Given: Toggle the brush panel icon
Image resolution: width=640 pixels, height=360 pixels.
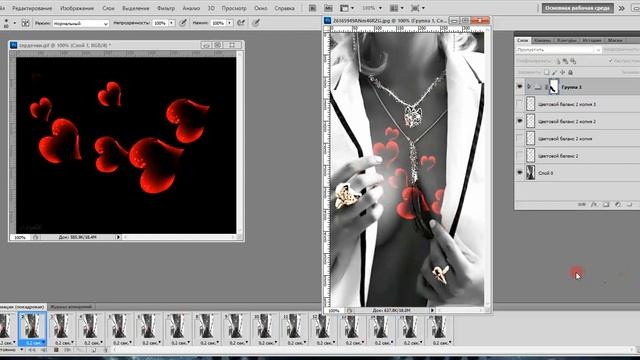Looking at the screenshot, I should tap(25, 23).
